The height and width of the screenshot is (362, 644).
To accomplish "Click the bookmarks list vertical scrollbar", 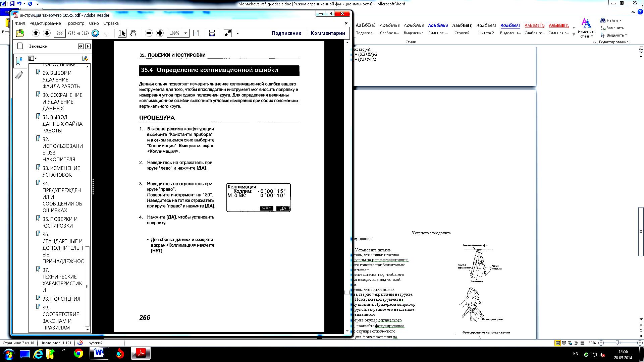I will tap(88, 287).
